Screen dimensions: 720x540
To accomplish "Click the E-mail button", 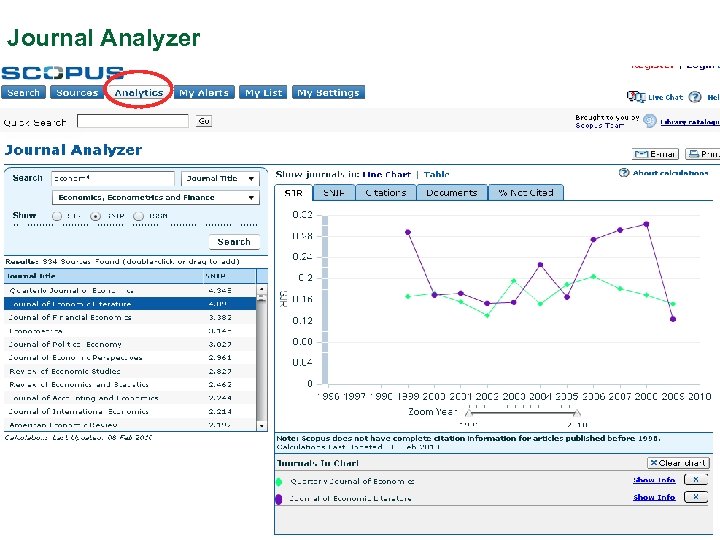I will coord(656,154).
